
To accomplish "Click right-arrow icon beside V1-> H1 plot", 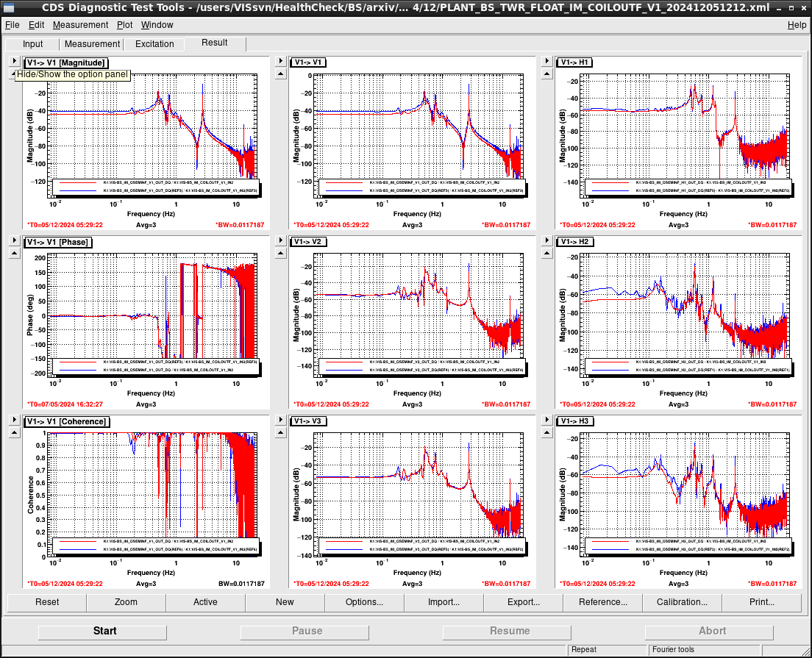I will 547,60.
